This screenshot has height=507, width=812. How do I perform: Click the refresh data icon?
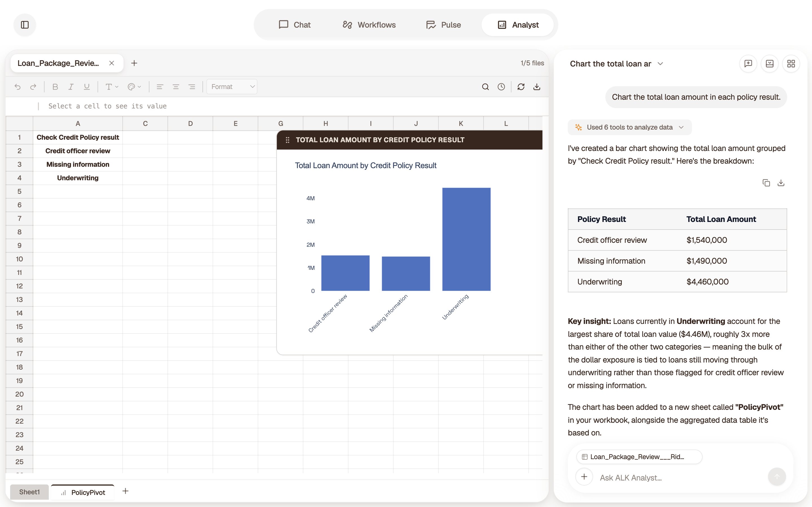pos(521,87)
